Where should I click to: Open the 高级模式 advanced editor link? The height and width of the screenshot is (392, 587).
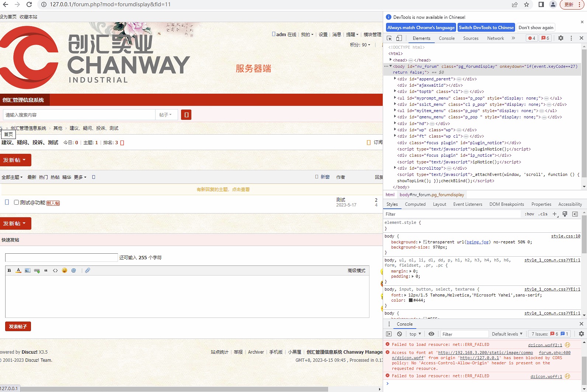356,270
